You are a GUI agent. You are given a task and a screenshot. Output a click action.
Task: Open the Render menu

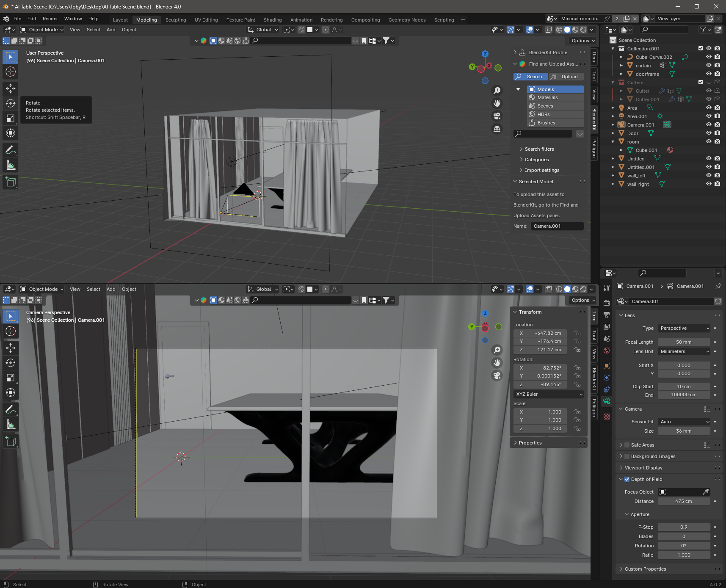(50, 19)
